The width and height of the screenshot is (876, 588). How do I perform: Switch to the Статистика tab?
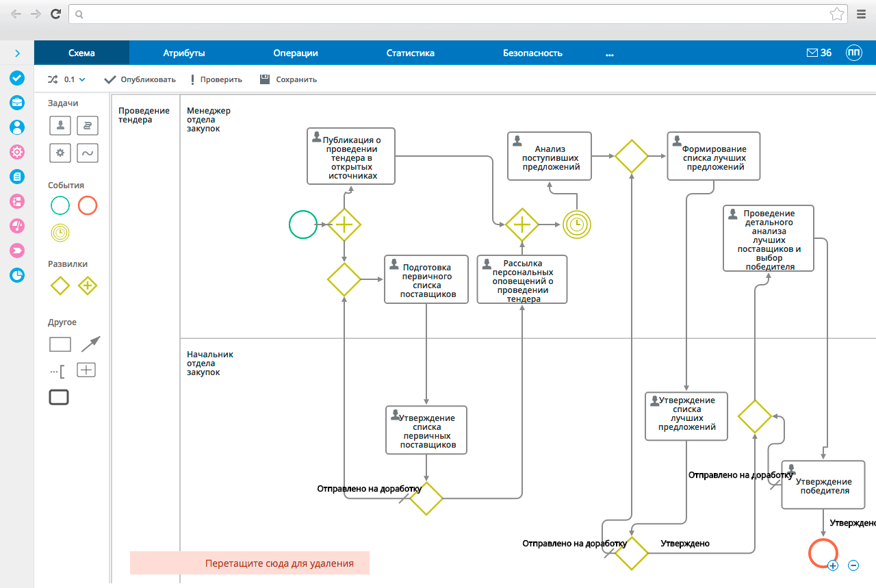point(411,53)
